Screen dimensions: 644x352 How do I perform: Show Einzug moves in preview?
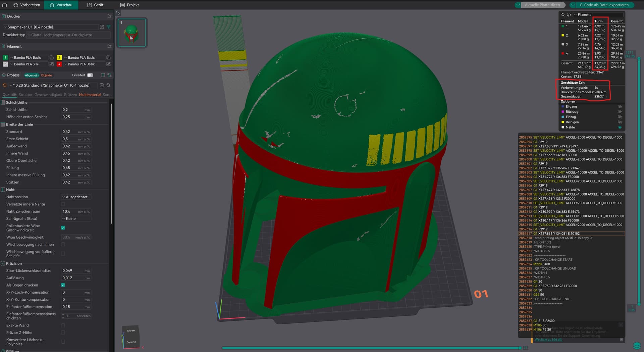[x=620, y=117]
